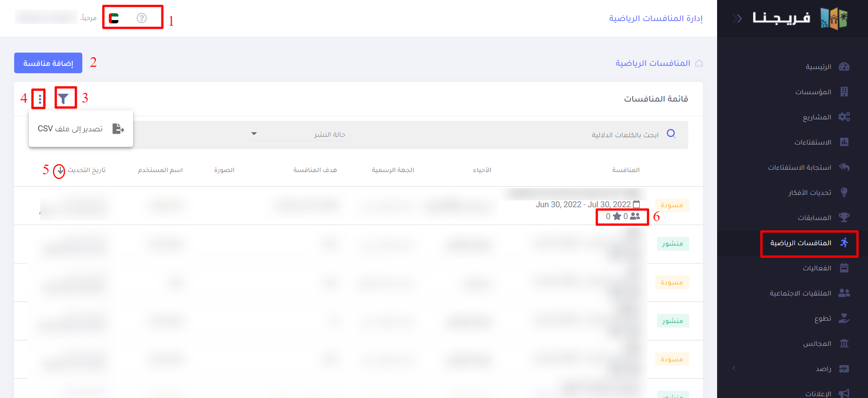Open the help question mark icon
868x398 pixels.
click(x=142, y=18)
